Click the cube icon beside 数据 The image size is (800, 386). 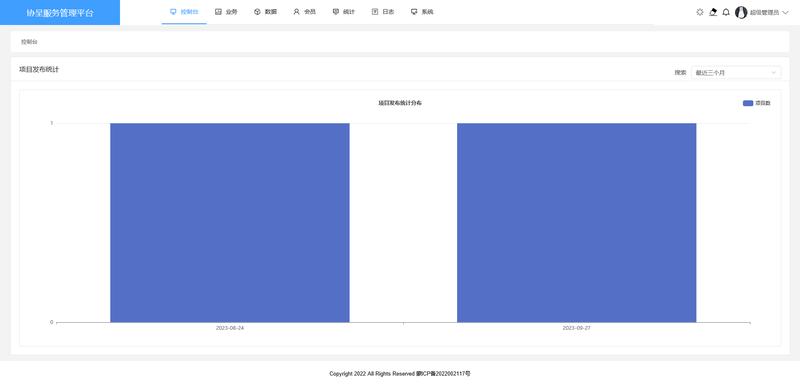[257, 12]
